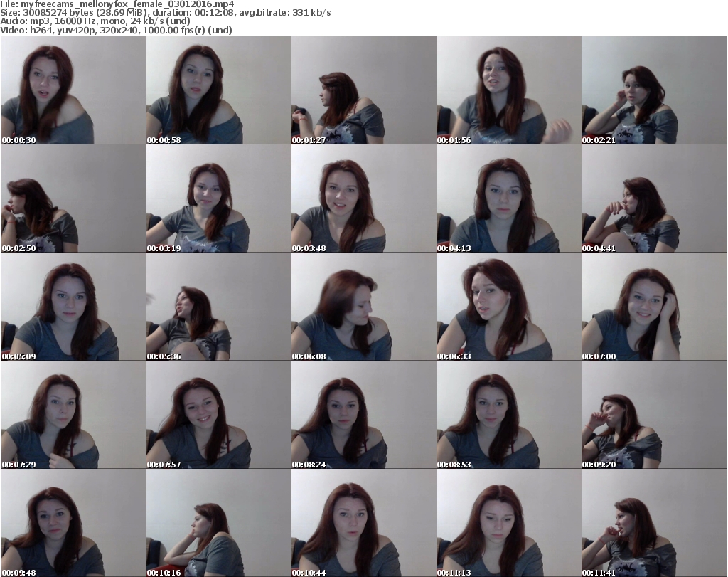Select the thumbnail timestamped 00:09:20
The height and width of the screenshot is (577, 728).
pos(654,415)
